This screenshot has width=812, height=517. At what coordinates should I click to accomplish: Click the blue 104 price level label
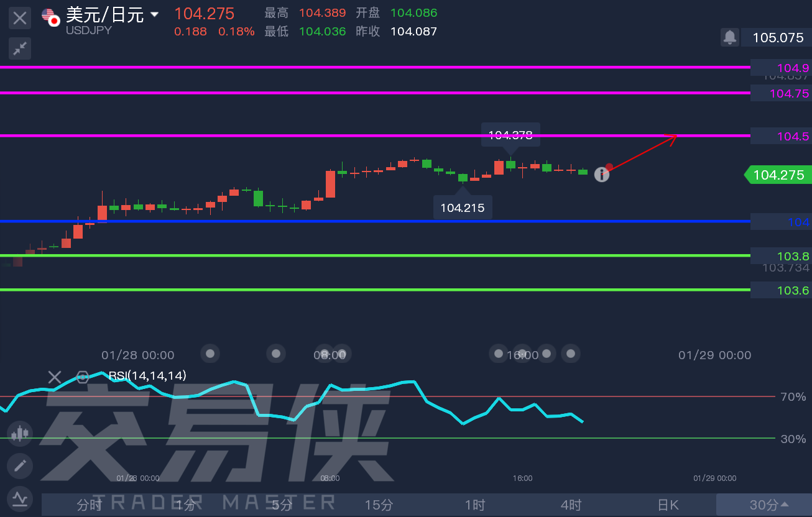(x=780, y=222)
